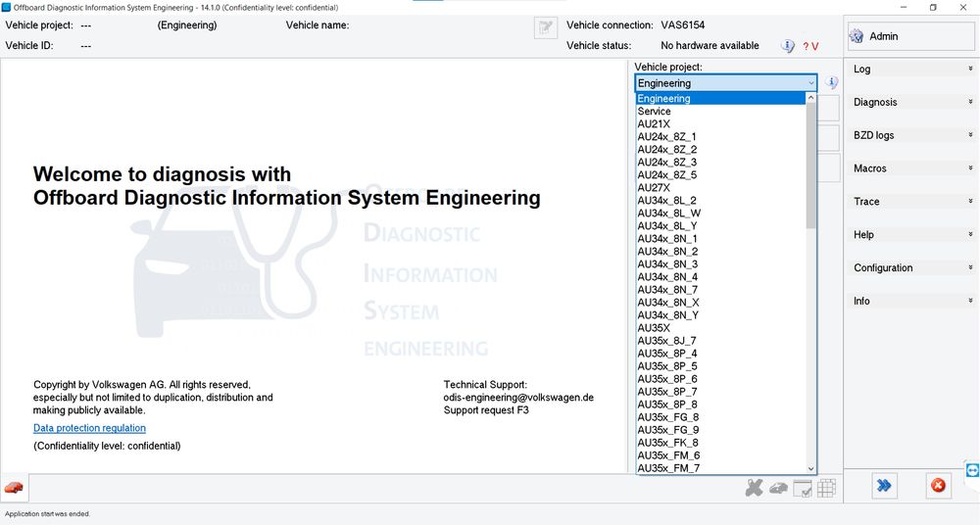
Task: Click the grey crossed-tools icon in bottom toolbar
Action: pyautogui.click(x=754, y=488)
